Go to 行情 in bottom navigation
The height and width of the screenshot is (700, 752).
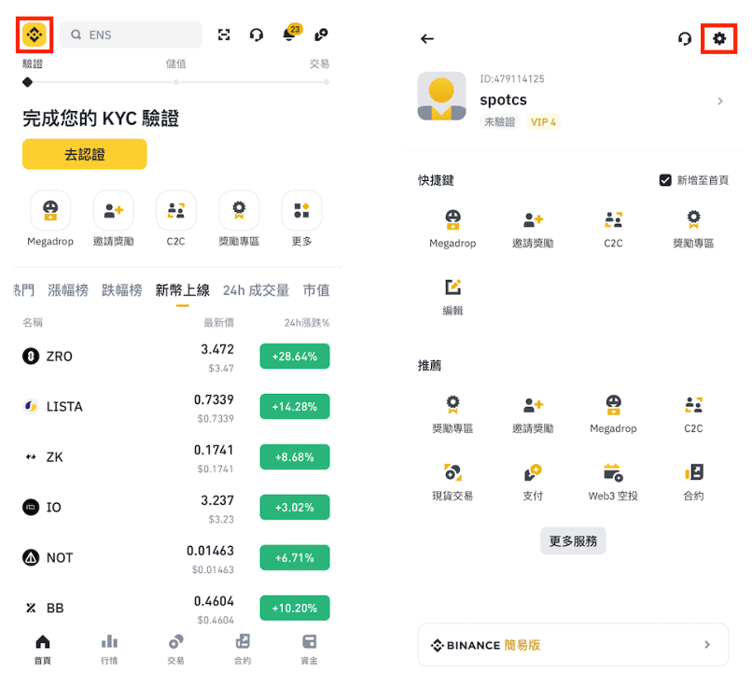tap(109, 650)
